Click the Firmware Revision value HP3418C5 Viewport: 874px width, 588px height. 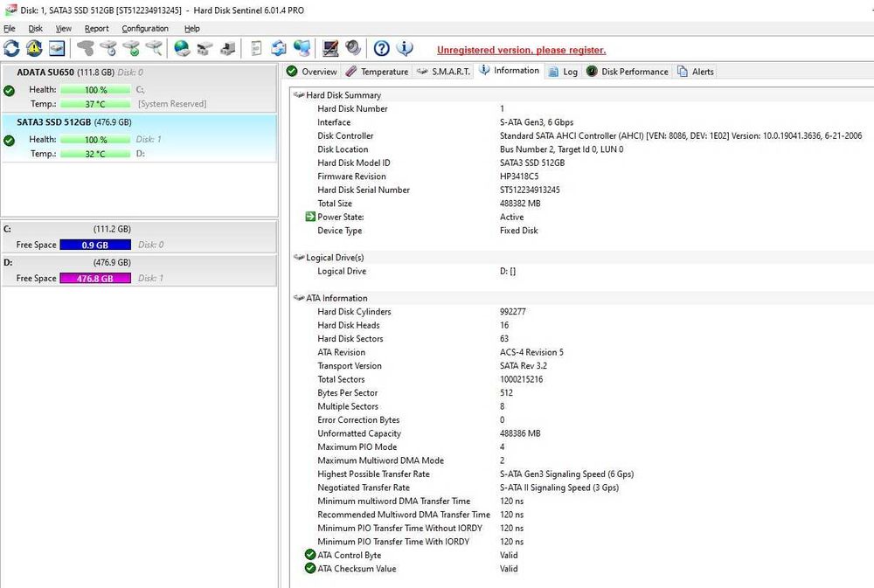tap(519, 176)
